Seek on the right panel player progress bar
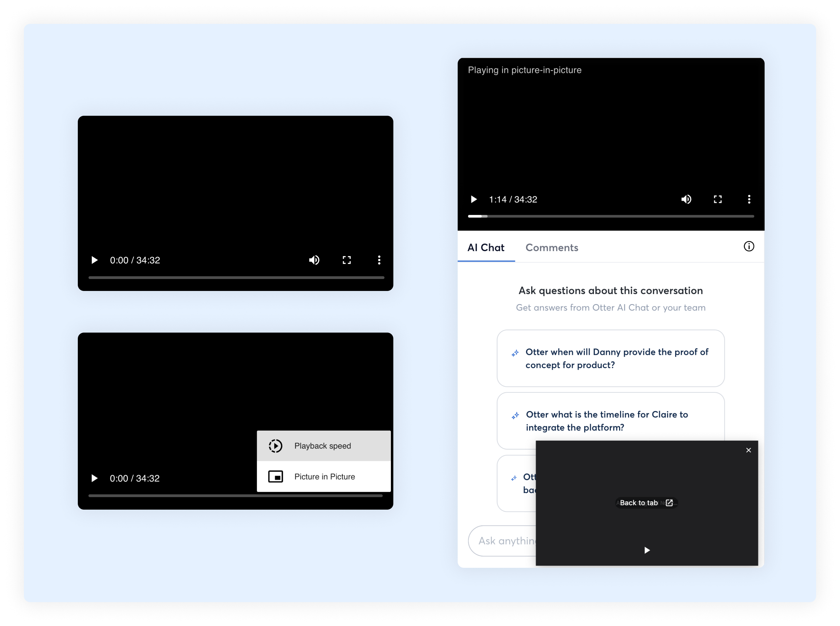840x626 pixels. [x=611, y=216]
